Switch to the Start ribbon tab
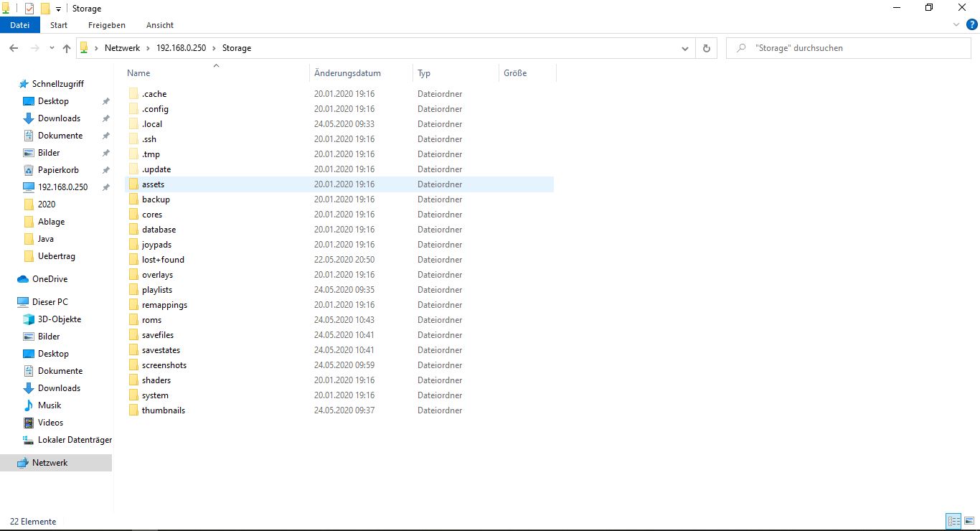This screenshot has height=531, width=980. (x=59, y=25)
